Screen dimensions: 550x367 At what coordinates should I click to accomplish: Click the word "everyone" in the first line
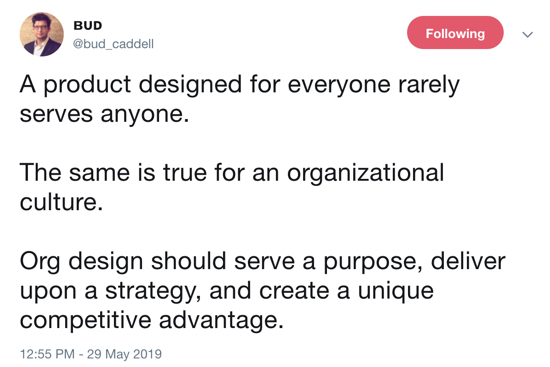(339, 86)
